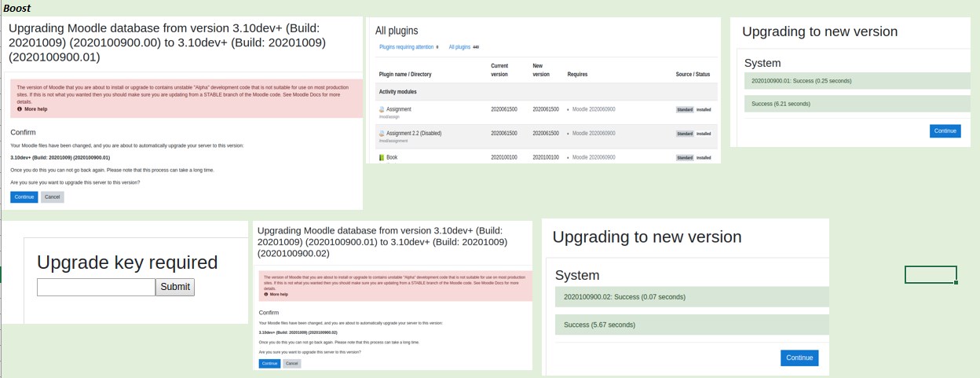This screenshot has height=378, width=980.
Task: Click current version 2020061500 in Assignment row
Action: [504, 109]
